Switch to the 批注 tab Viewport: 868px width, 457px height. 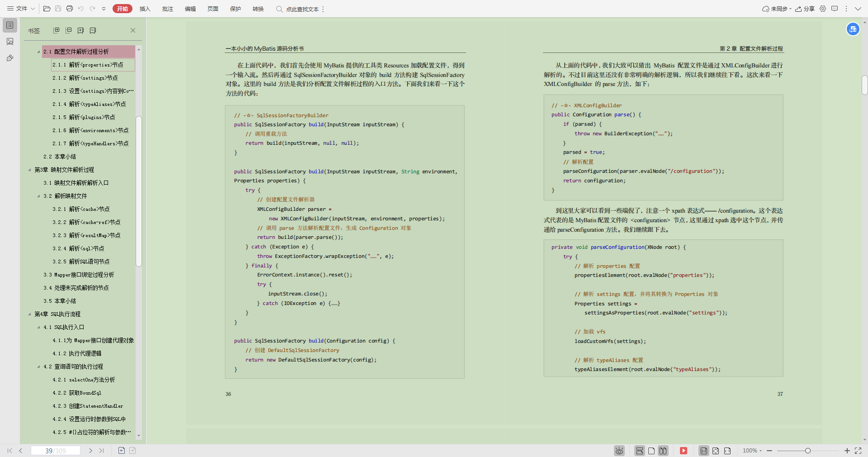coord(168,9)
